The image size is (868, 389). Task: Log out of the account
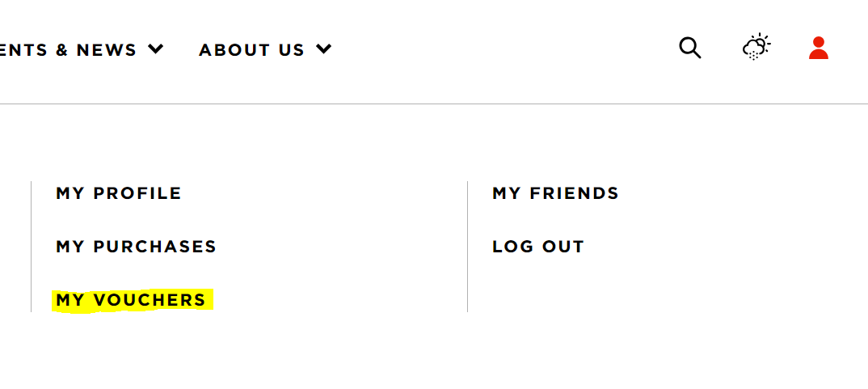pos(538,247)
